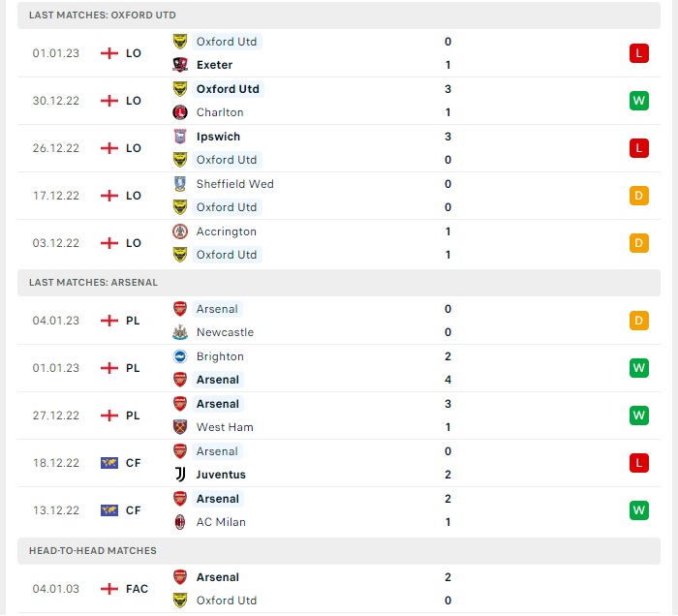Click the red L badge for Arsenal vs Juventus
The image size is (678, 616).
(638, 463)
